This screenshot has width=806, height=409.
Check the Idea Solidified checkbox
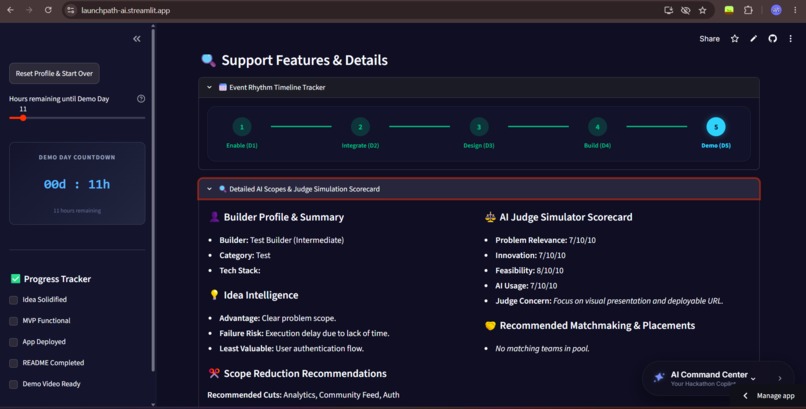14,300
